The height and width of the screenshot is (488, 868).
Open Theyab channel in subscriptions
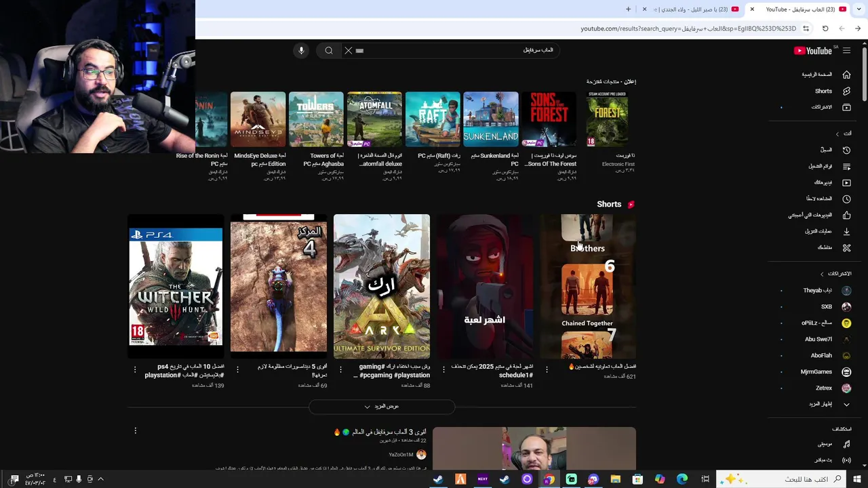click(826, 291)
